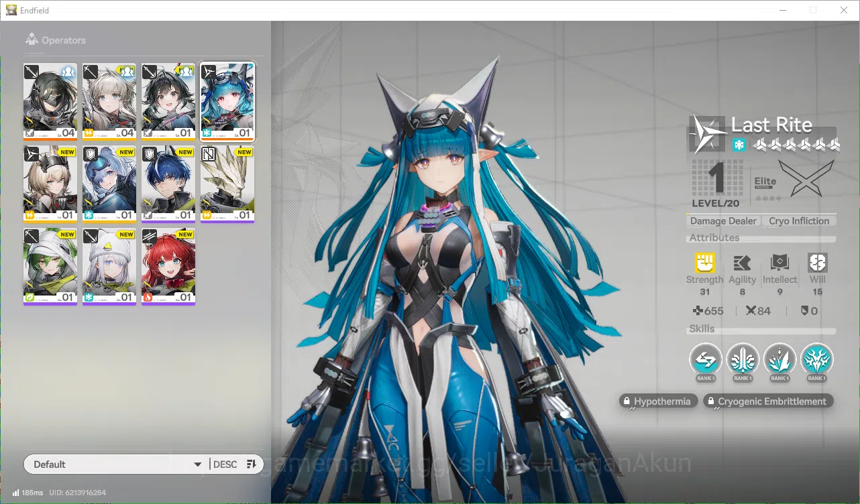Click the Agility attribute icon
Screen dimensions: 860x504
[x=742, y=262]
